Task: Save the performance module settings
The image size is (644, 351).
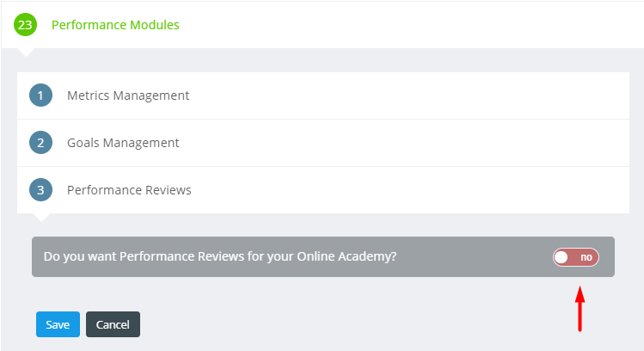Action: pyautogui.click(x=58, y=324)
